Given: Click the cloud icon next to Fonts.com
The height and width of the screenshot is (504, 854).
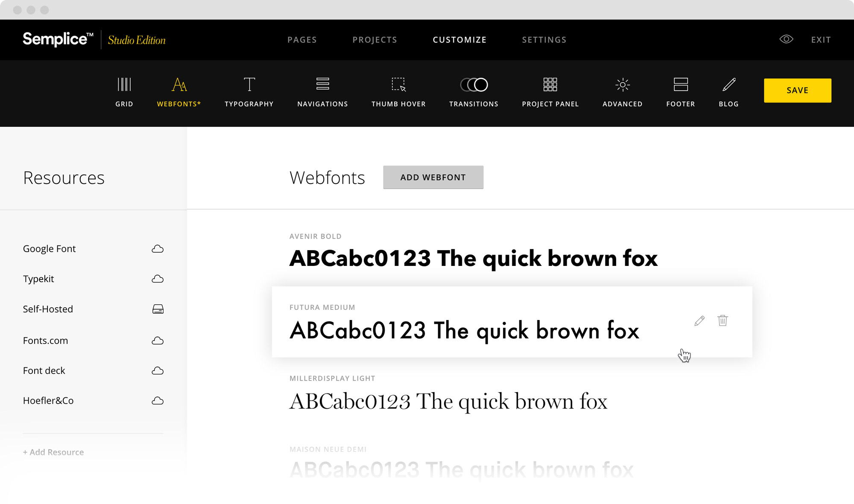Looking at the screenshot, I should click(158, 341).
